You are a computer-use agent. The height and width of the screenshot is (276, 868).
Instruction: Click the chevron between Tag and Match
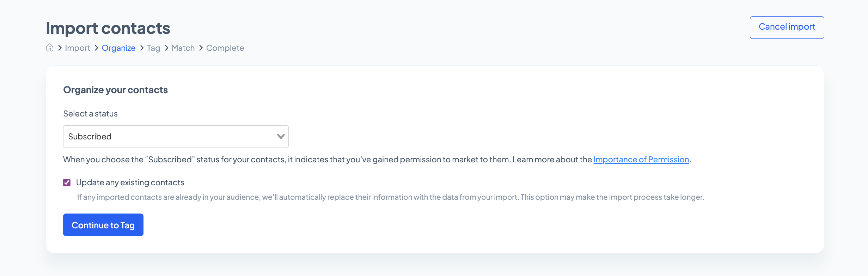[166, 48]
